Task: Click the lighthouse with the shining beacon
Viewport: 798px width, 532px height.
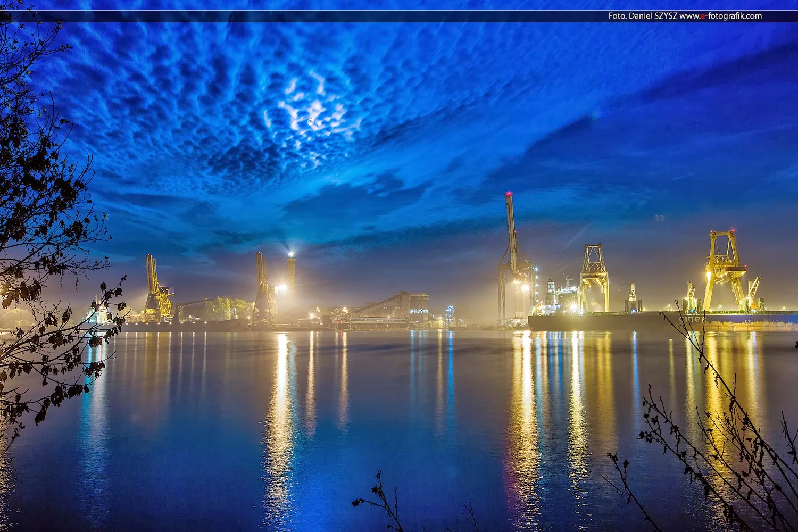Action: [x=290, y=271]
